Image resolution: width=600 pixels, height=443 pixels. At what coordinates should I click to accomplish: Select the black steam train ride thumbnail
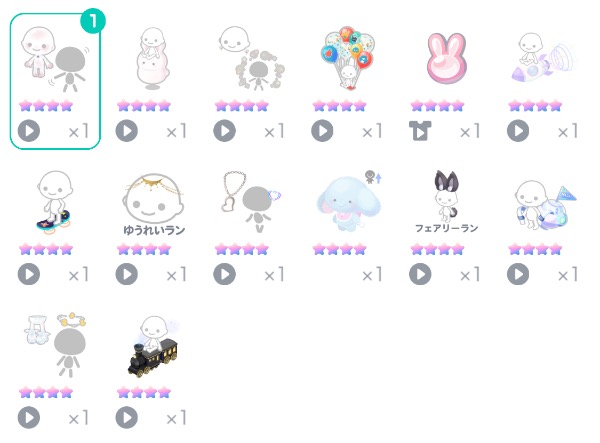[x=153, y=346]
